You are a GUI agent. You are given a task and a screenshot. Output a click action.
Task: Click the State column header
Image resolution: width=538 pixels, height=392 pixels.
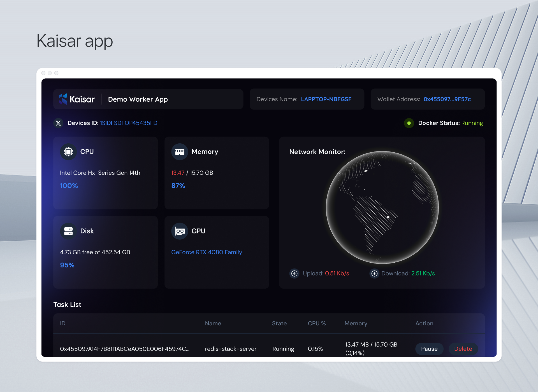[x=279, y=323]
